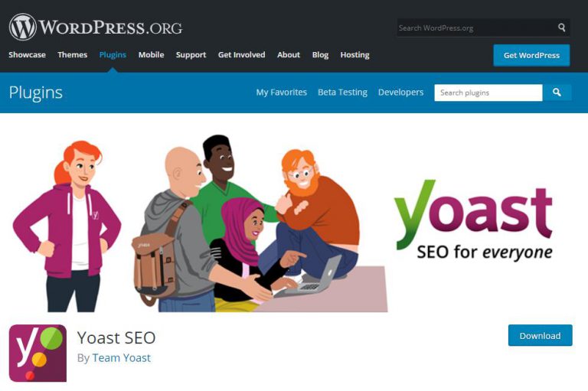Viewport: 588px width, 391px height.
Task: Open My Favorites plugins link
Action: pyautogui.click(x=281, y=93)
